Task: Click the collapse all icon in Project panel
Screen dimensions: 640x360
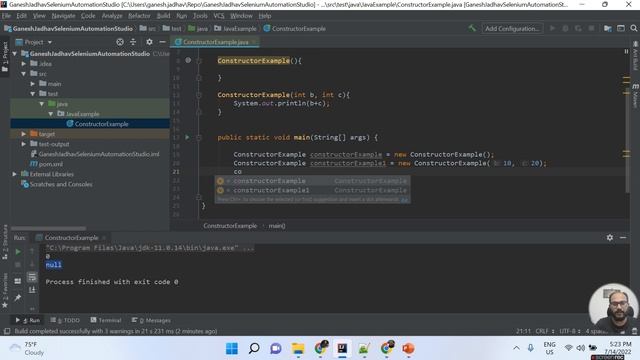Action: tap(133, 42)
